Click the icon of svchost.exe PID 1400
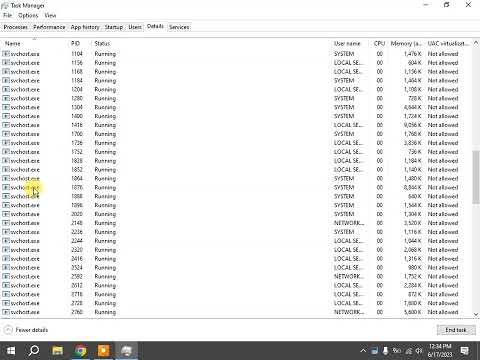Image resolution: width=480 pixels, height=360 pixels. 6,116
